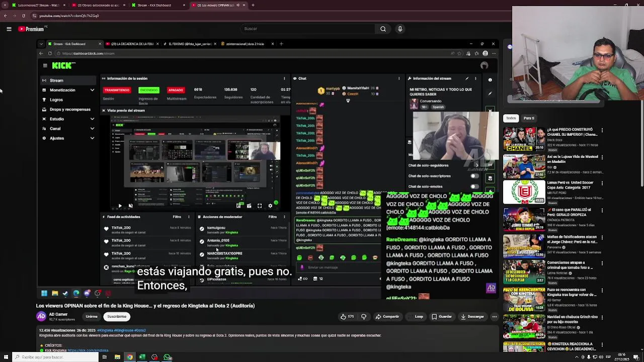Mute the playing tab audio icon
Screen dimensions: 644x362
[x=238, y=5]
